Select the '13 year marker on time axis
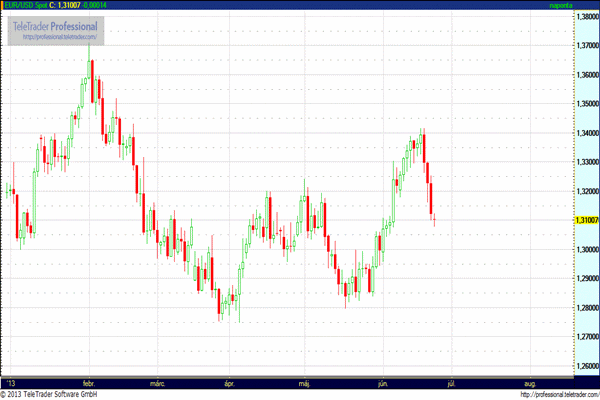The height and width of the screenshot is (400, 600). 11,383
